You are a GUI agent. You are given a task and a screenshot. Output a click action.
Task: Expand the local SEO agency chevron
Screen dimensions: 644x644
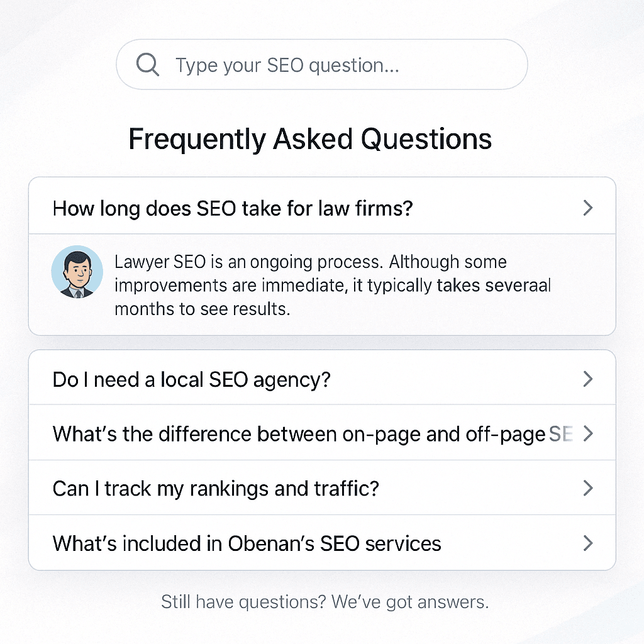pyautogui.click(x=588, y=379)
